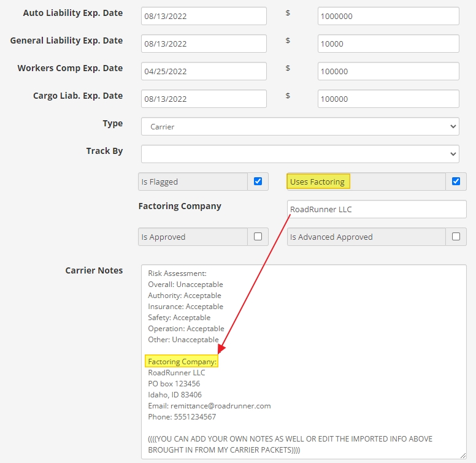Click the Cargo Liability dollar amount field

pos(388,99)
